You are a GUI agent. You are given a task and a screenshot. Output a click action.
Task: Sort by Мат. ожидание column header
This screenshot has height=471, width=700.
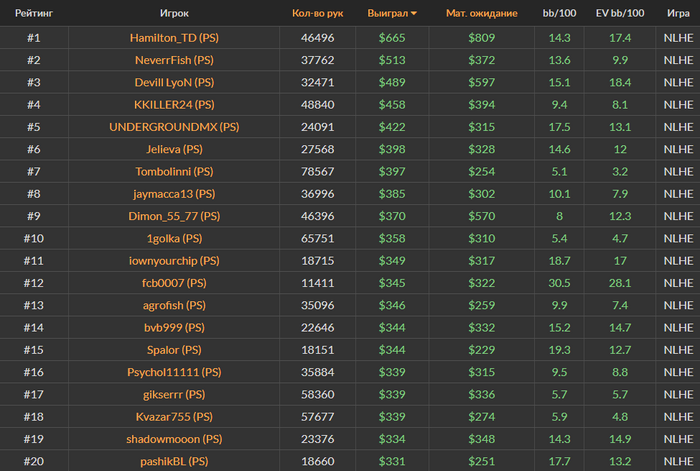pos(481,14)
